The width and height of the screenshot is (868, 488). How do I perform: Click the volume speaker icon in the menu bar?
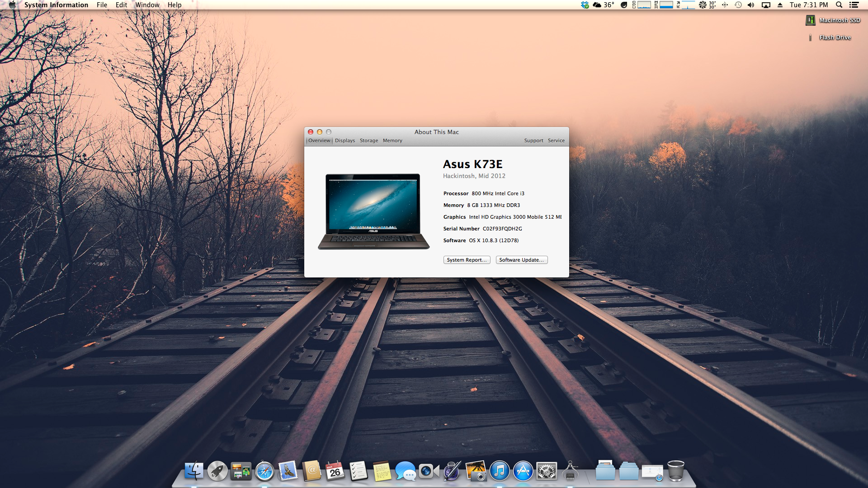[751, 5]
